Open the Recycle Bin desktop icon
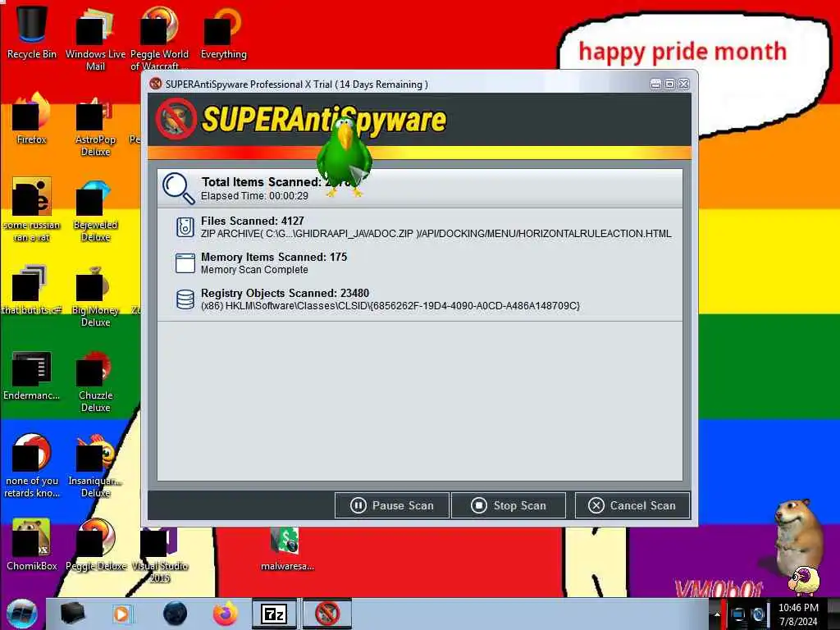 point(32,32)
